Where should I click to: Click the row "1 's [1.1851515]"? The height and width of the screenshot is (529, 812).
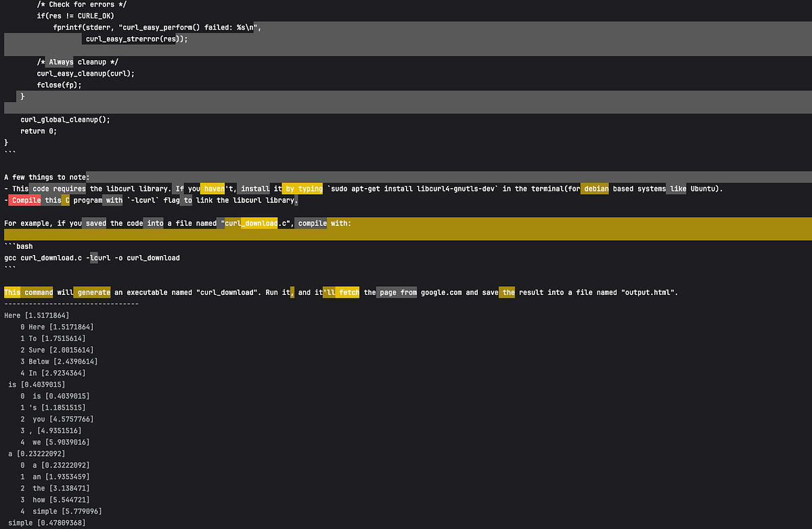[x=53, y=407]
